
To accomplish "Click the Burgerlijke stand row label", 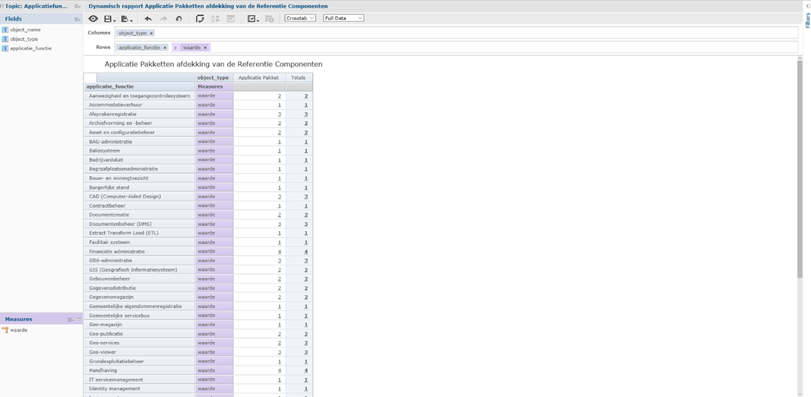I will (x=109, y=188).
